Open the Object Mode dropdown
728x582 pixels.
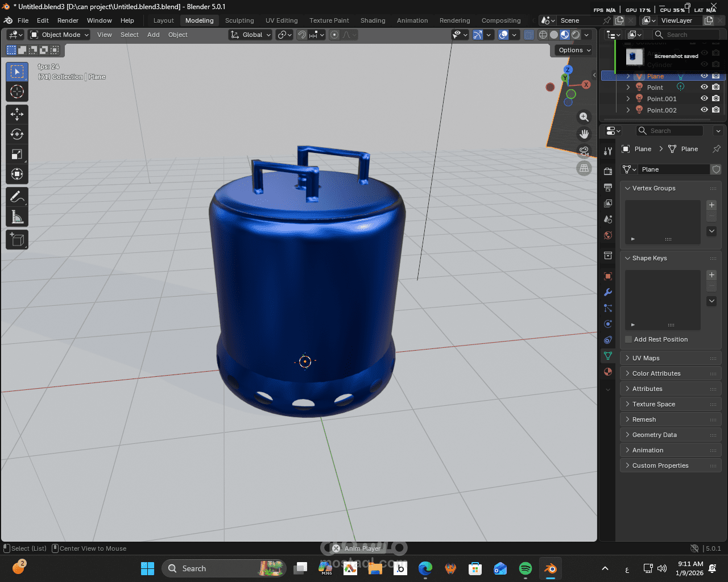tap(60, 35)
